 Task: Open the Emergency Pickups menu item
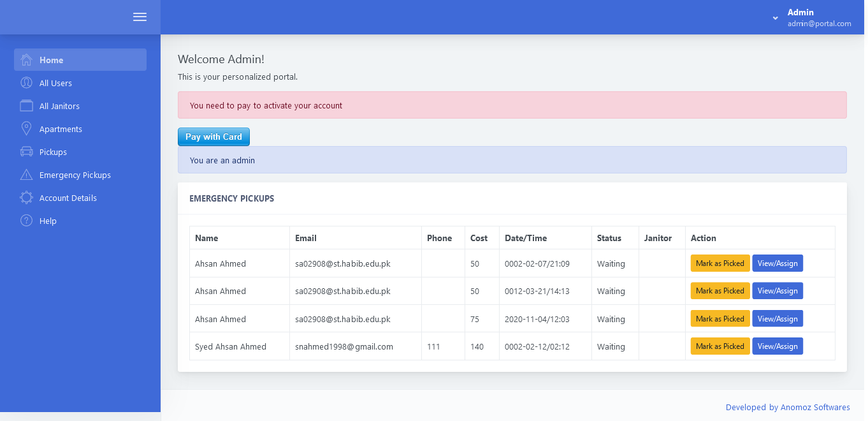pyautogui.click(x=75, y=175)
